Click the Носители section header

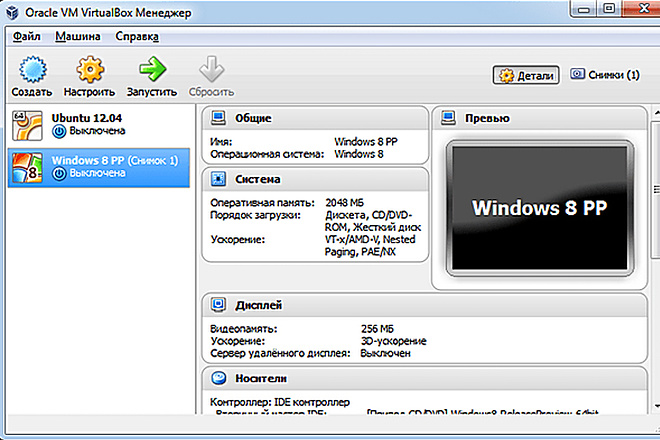(264, 379)
